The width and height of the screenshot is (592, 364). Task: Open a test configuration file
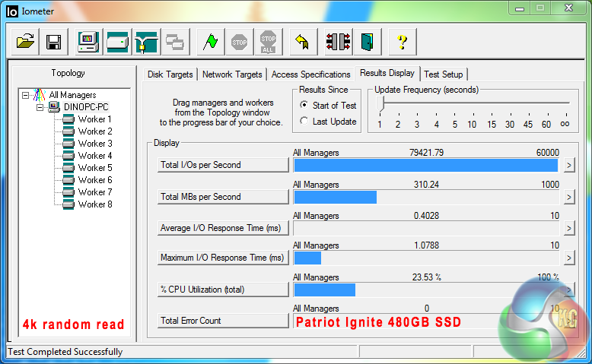[x=25, y=42]
